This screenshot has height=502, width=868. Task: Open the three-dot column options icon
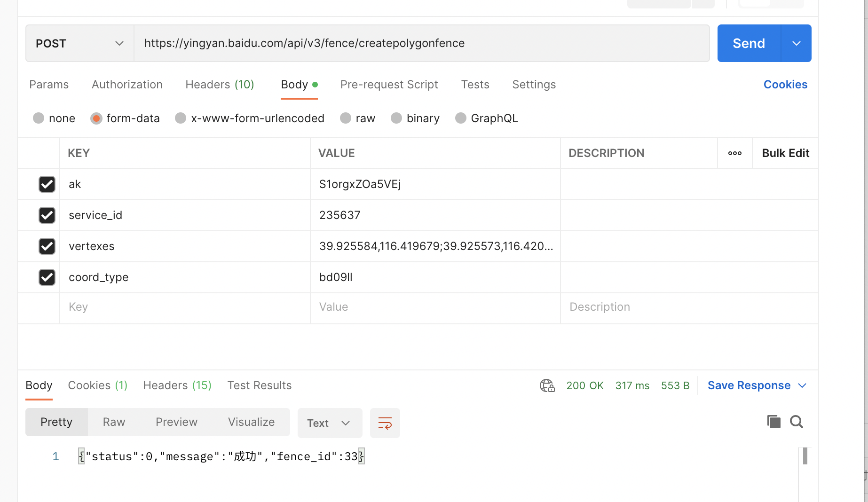pos(734,153)
